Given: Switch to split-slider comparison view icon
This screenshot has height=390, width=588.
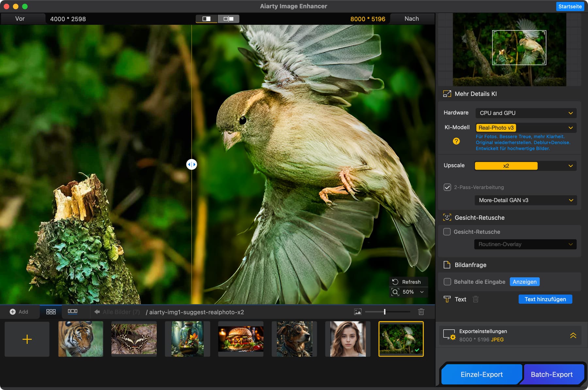Looking at the screenshot, I should 206,19.
